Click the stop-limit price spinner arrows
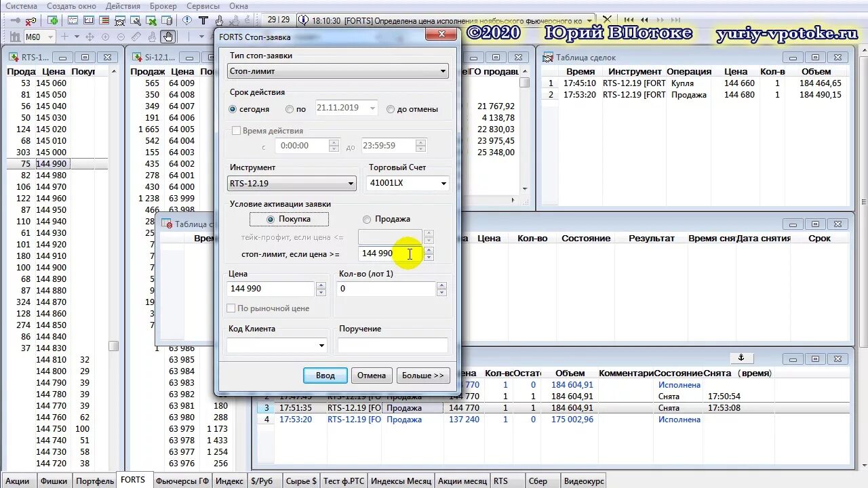Screen dimensions: 868x488 428,253
